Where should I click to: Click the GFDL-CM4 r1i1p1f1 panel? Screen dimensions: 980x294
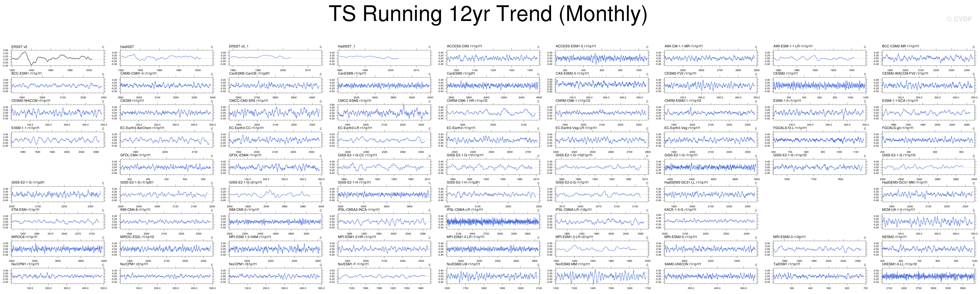(167, 167)
